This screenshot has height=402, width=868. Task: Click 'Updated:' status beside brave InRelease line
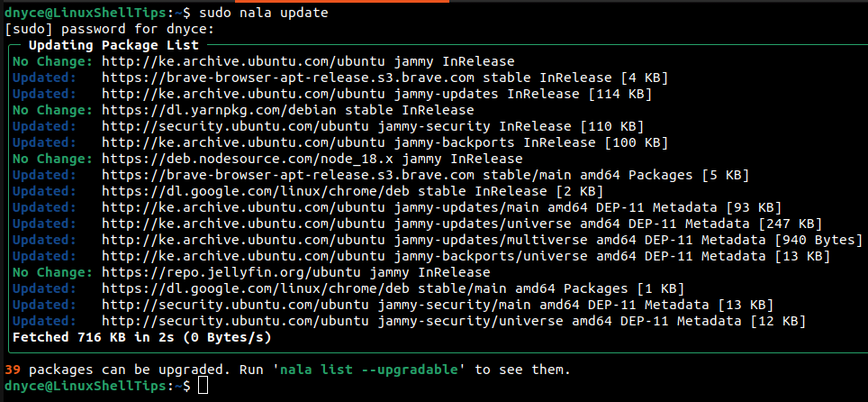pos(44,78)
